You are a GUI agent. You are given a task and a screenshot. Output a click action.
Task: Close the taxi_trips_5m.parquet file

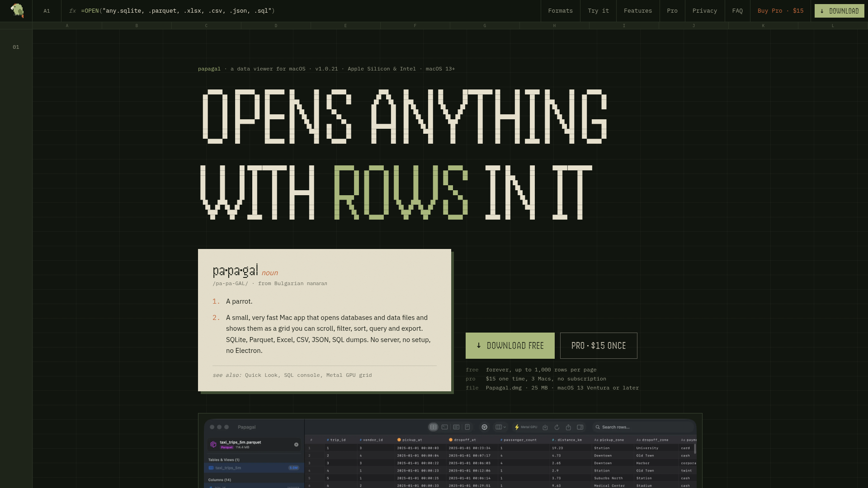pos(296,445)
